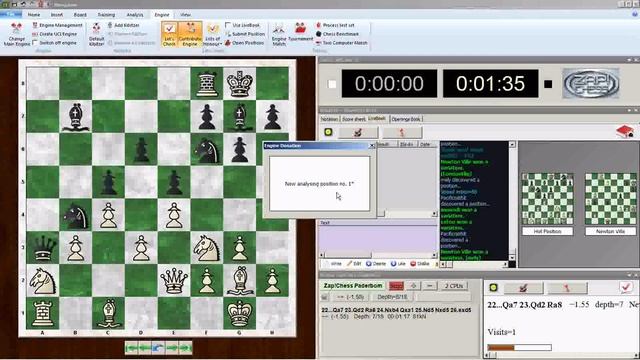The image size is (640, 360).
Task: Toggle the Let's Check button
Action: pyautogui.click(x=169, y=34)
